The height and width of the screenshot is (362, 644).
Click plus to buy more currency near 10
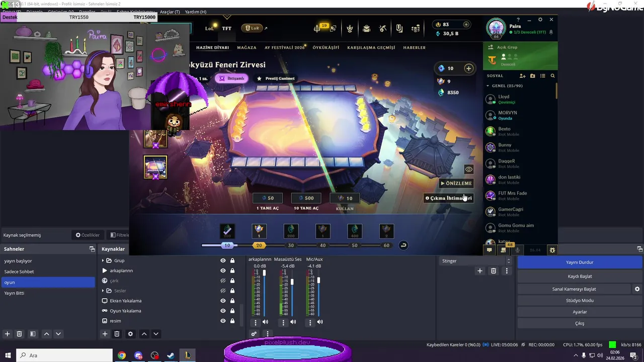pos(468,68)
